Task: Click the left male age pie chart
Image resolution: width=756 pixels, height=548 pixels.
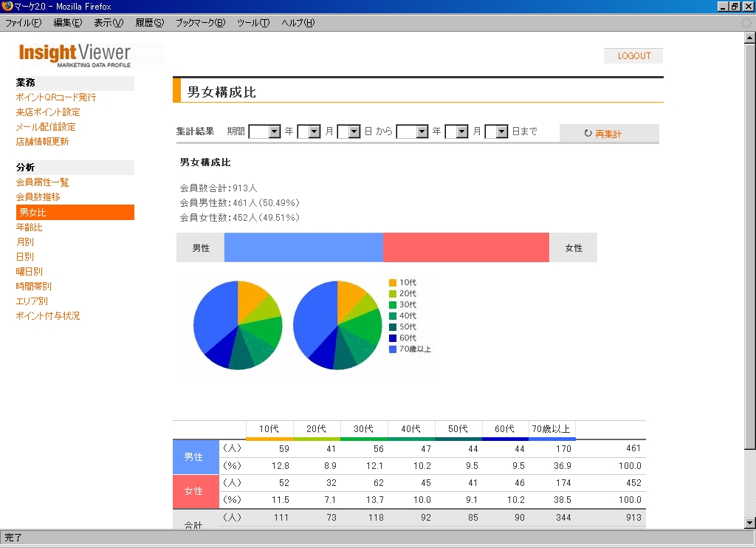Action: (x=238, y=325)
